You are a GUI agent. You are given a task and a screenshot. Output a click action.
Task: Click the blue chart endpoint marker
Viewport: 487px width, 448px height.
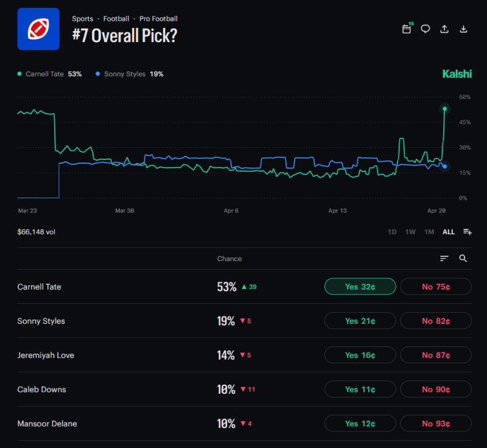pos(445,166)
